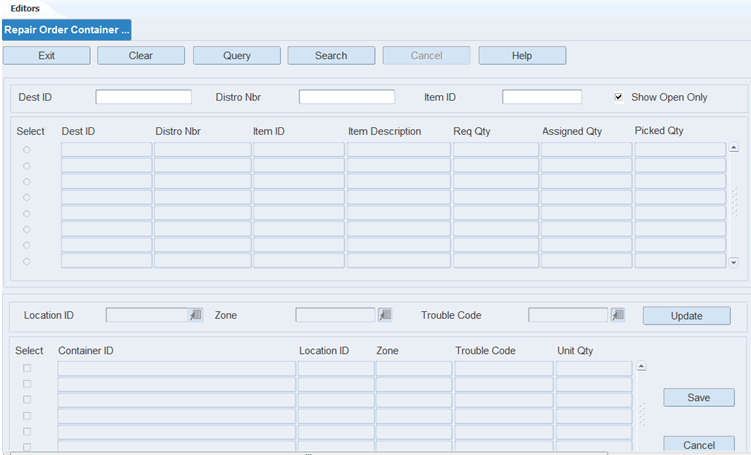Screen dimensions: 751x455
Task: Click first row Dest ID cell in the order grid
Action: coord(106,150)
